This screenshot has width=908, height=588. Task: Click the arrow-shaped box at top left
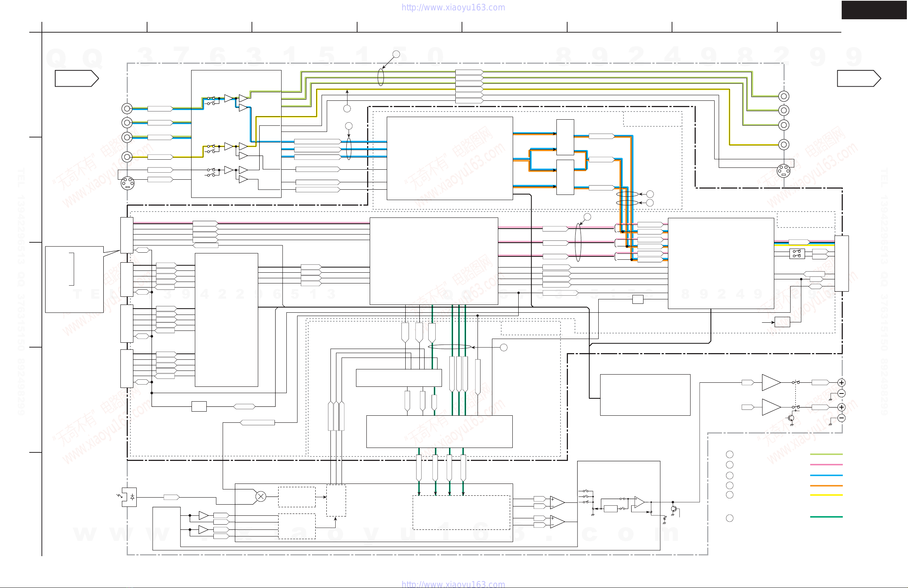pos(76,79)
